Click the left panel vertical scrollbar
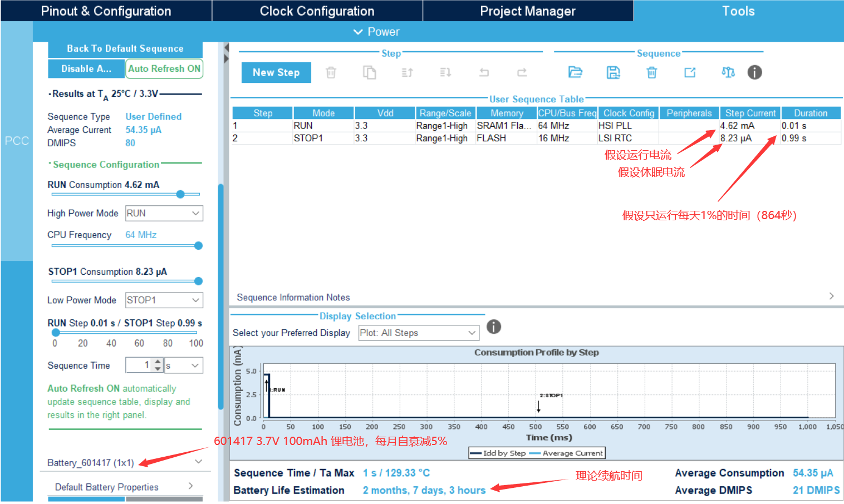The image size is (844, 504). (220, 297)
